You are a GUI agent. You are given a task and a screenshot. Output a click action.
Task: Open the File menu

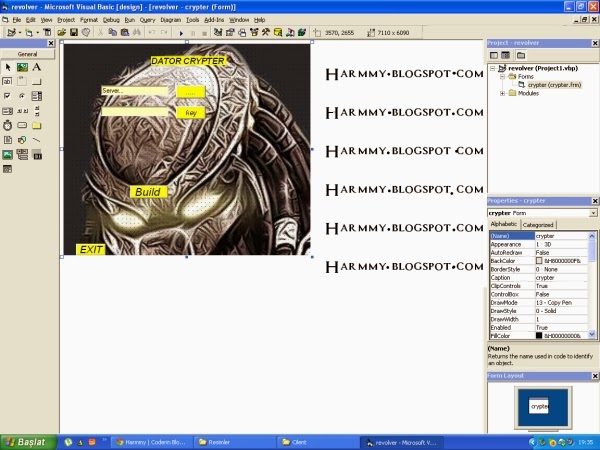click(16, 20)
